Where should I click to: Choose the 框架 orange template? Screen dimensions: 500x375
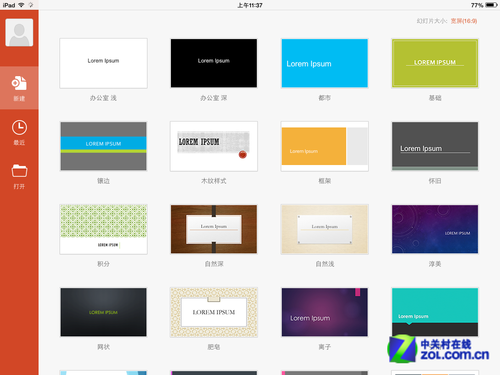tap(324, 146)
